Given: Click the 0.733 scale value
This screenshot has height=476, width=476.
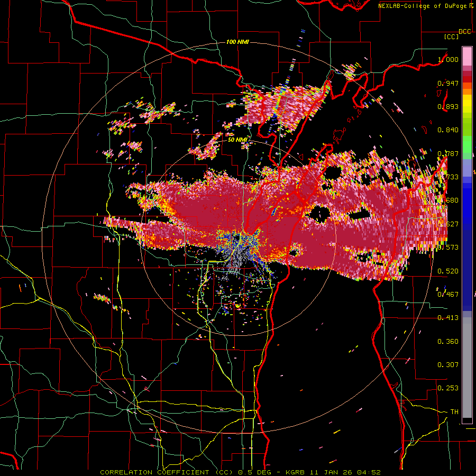Looking at the screenshot, I should (448, 177).
